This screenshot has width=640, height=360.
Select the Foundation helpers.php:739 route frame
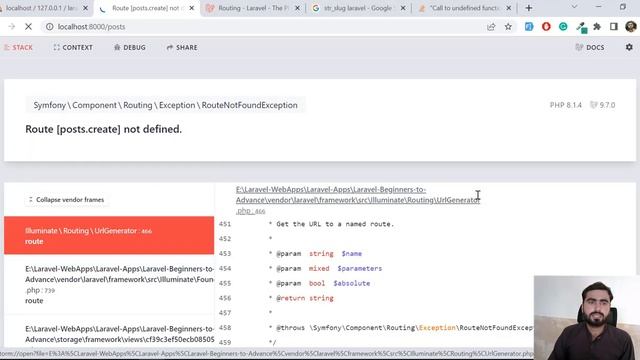pyautogui.click(x=109, y=284)
